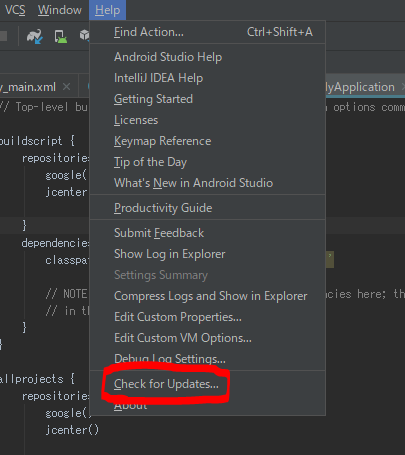Open What's New in Android Studio

(207, 183)
